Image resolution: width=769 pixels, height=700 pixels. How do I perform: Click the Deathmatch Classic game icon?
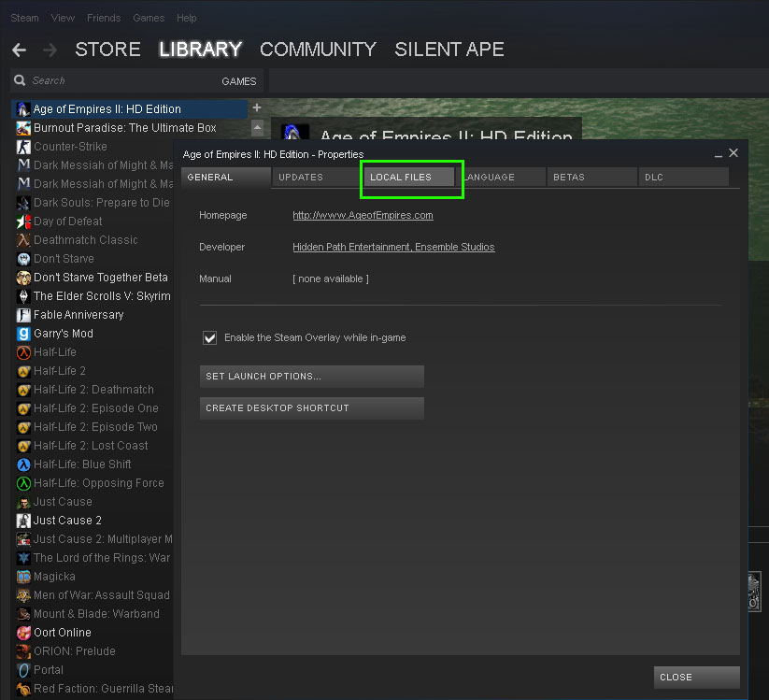(23, 240)
